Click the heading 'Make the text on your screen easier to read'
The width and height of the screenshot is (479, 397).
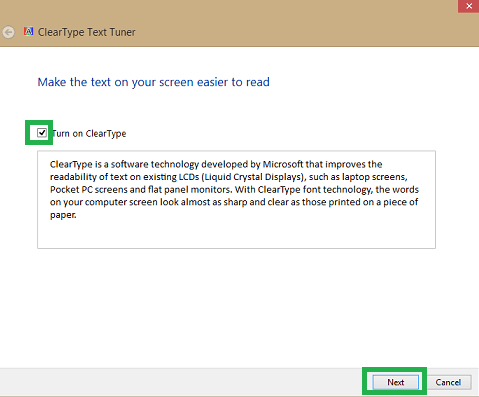(x=153, y=82)
